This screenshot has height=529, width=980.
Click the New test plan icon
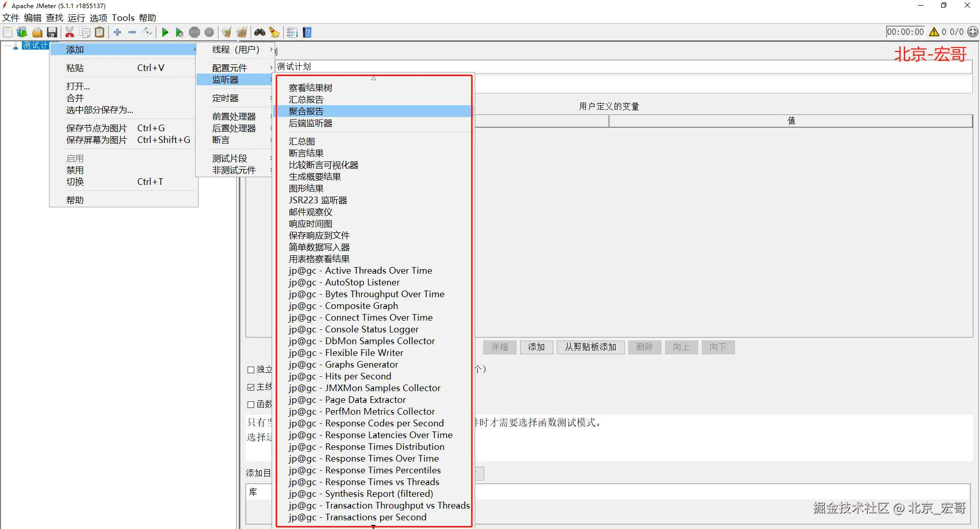8,32
